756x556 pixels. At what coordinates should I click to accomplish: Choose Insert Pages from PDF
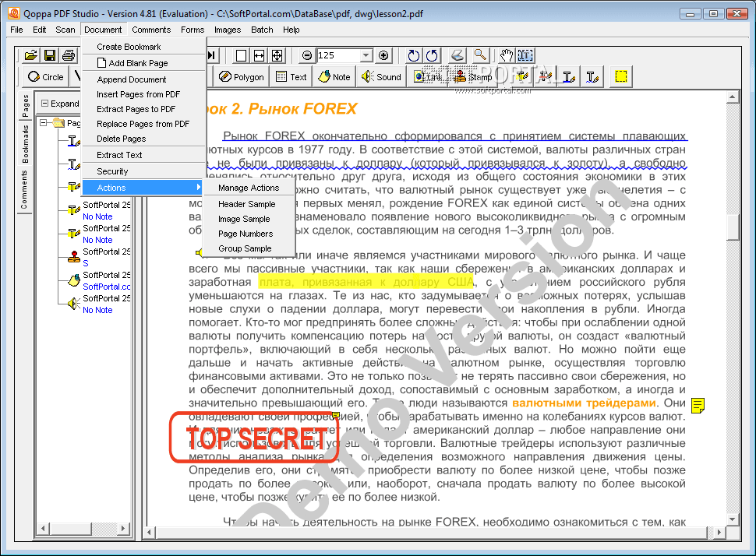pos(144,94)
